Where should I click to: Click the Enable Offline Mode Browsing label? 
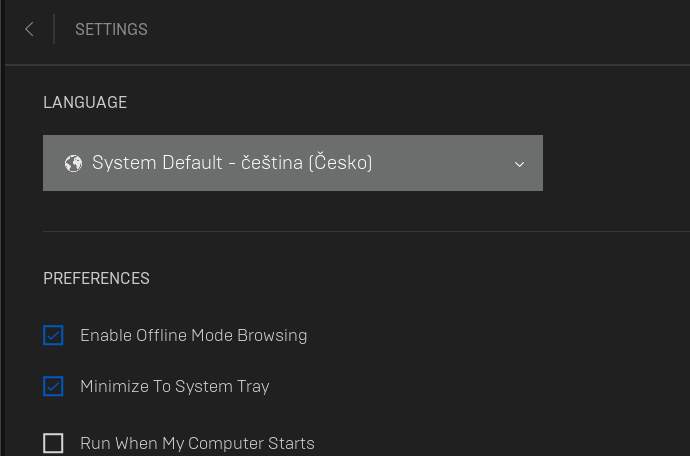pos(193,336)
